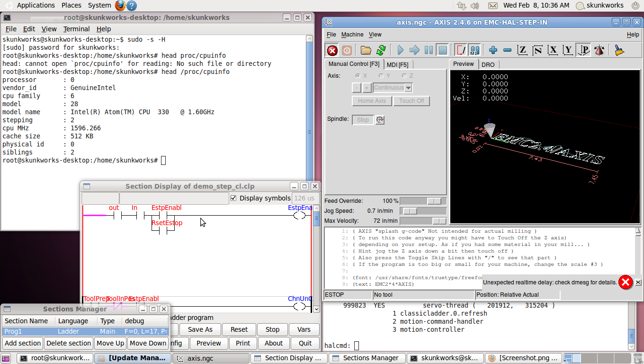
Task: Select the X axis radio button
Action: pyautogui.click(x=358, y=76)
